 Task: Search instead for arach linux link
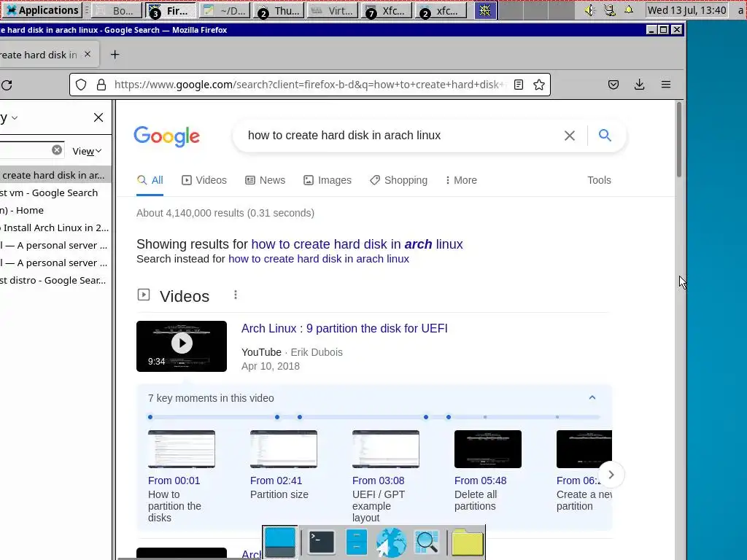[x=318, y=259]
